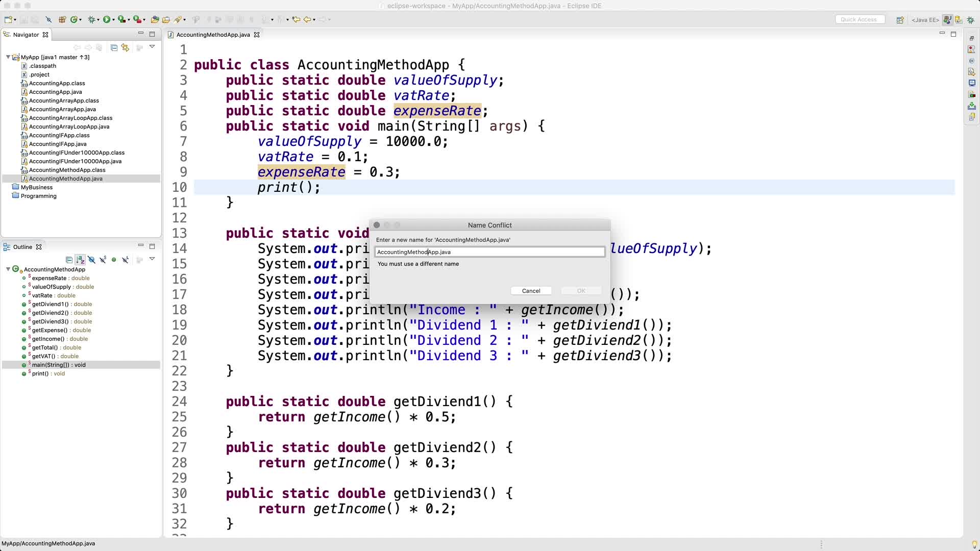
Task: Minimize the editor area
Action: (x=942, y=33)
